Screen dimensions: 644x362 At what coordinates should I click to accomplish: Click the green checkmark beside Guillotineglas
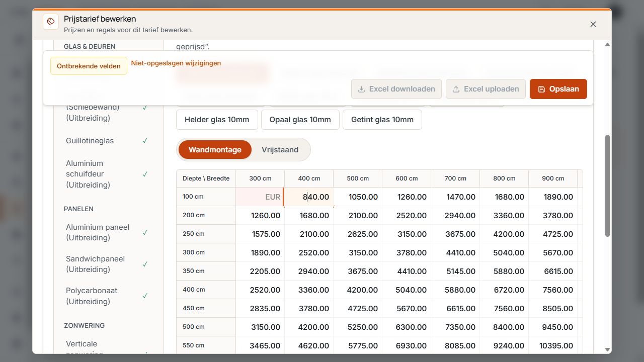(x=145, y=141)
